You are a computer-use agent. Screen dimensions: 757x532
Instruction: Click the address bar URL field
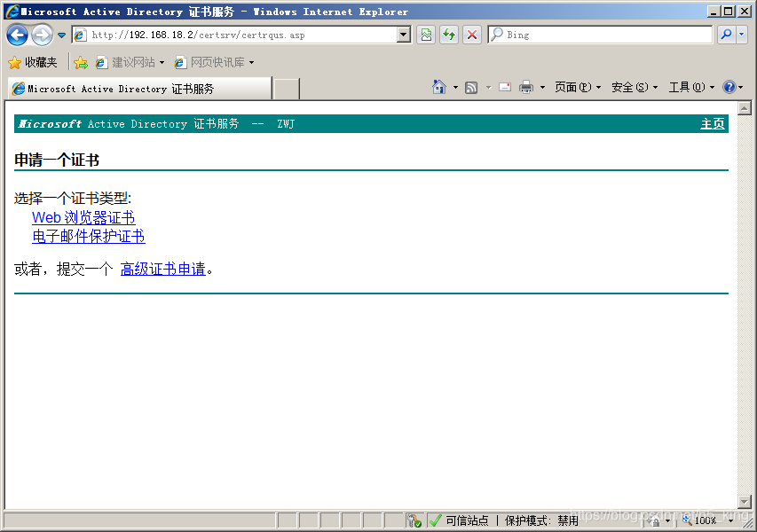click(235, 35)
